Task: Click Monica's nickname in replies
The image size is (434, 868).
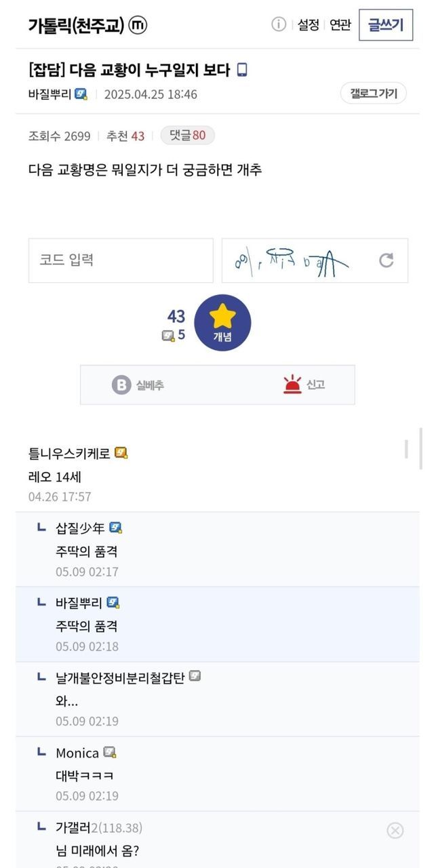Action: point(77,753)
